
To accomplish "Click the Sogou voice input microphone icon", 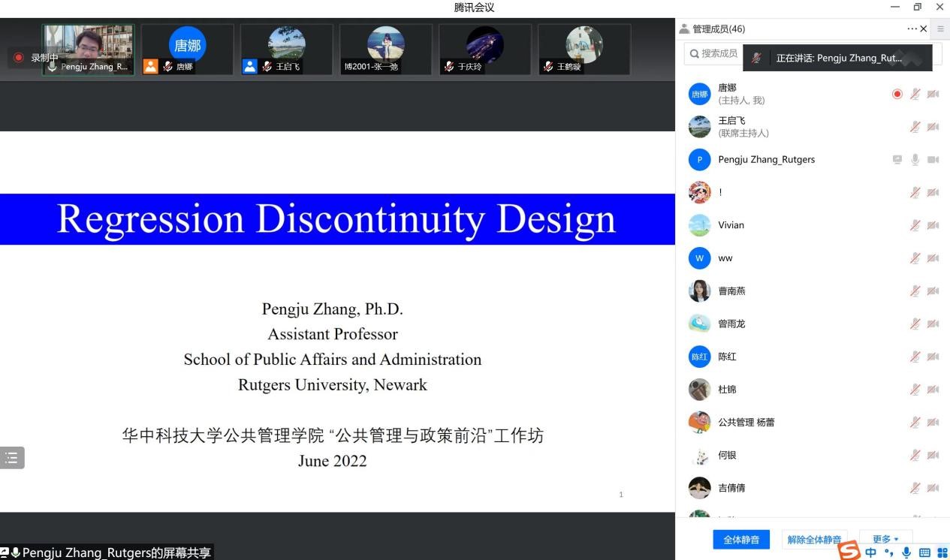I will pyautogui.click(x=906, y=552).
